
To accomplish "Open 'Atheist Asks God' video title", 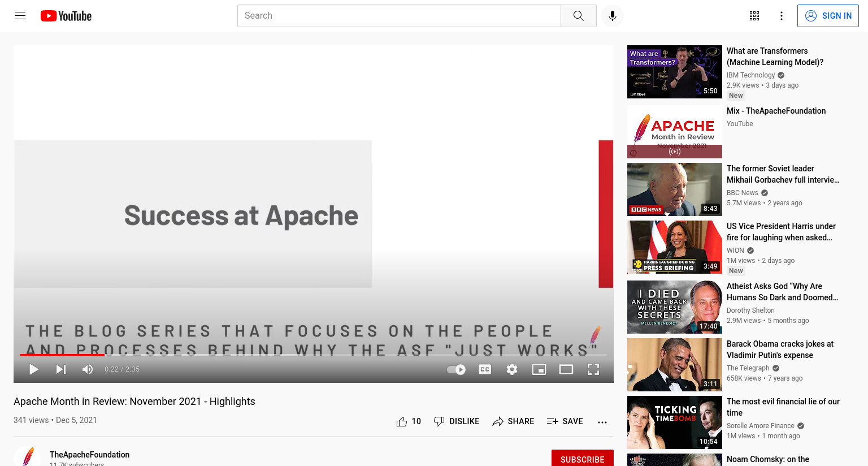I will point(782,292).
